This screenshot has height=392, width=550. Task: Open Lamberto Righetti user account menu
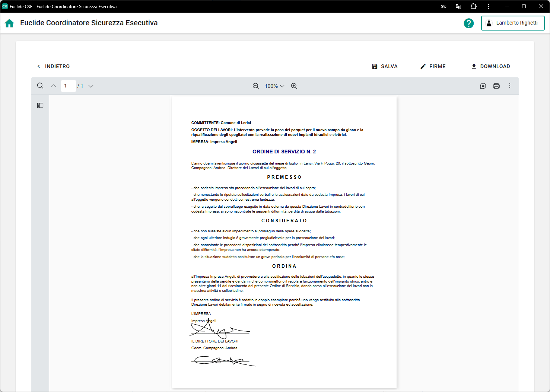click(512, 23)
